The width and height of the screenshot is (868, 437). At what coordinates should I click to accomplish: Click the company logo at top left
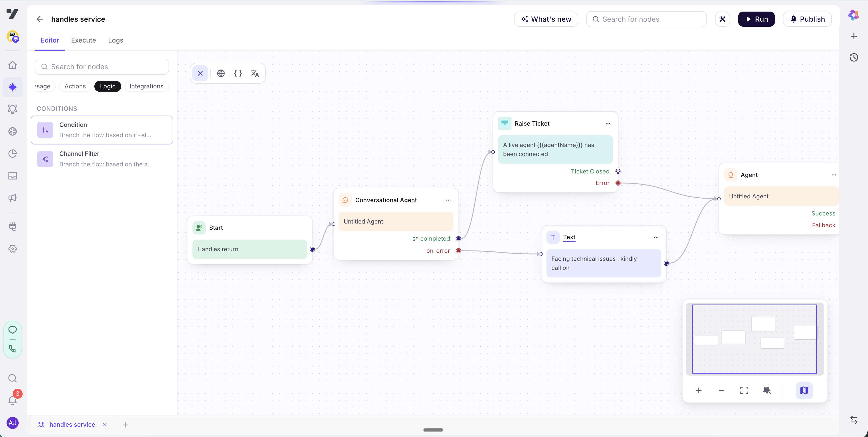tap(13, 14)
